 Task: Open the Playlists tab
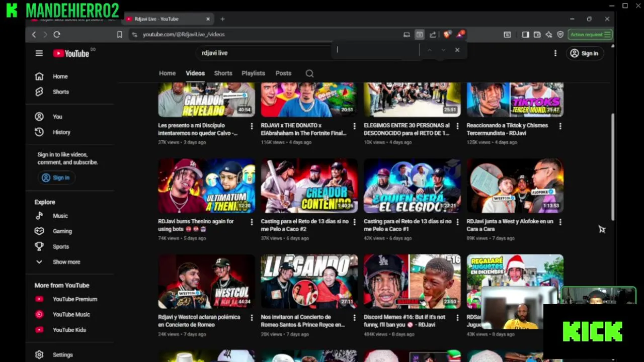253,73
